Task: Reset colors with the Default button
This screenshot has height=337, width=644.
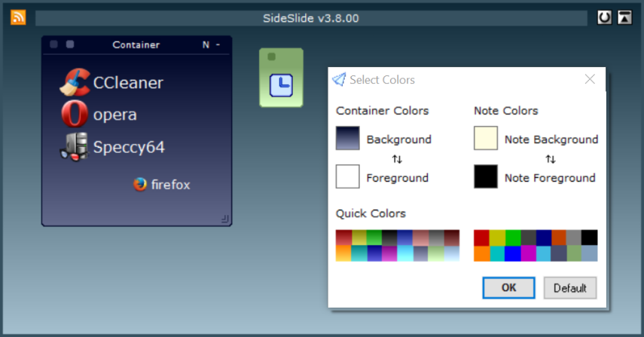Action: (570, 288)
